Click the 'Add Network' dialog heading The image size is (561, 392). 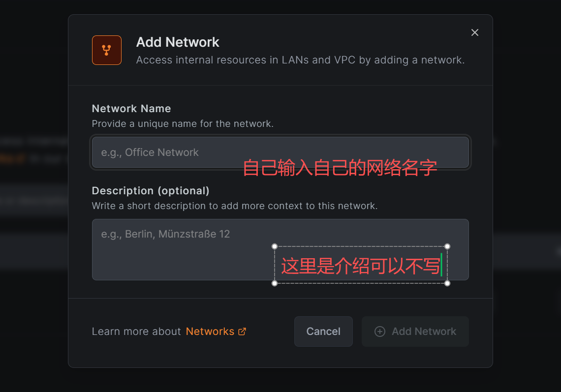178,42
